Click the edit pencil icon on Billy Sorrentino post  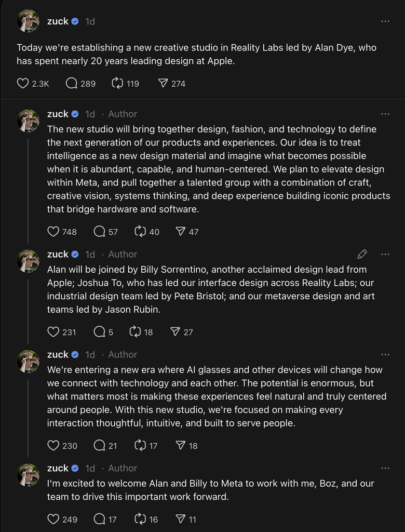pyautogui.click(x=362, y=254)
